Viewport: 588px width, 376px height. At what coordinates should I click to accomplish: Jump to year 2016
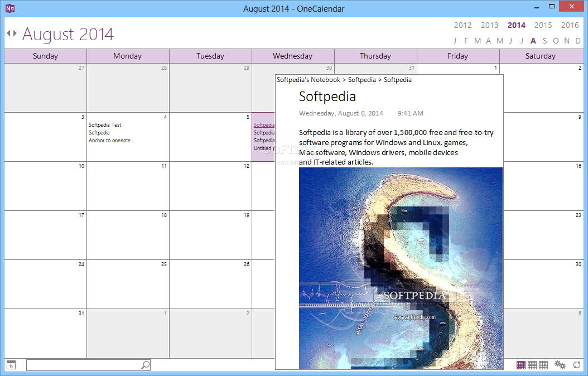[570, 25]
